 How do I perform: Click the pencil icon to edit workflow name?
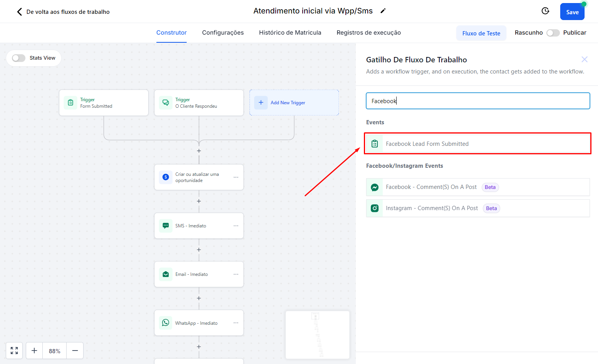[x=383, y=11]
